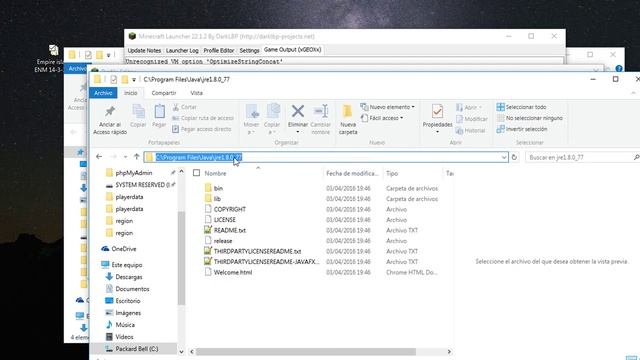Open Settings tab in Minecraft Launcher

point(249,50)
